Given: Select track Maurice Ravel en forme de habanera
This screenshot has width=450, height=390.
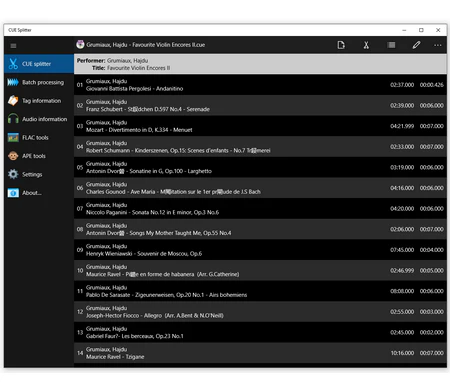Looking at the screenshot, I should tap(260, 271).
